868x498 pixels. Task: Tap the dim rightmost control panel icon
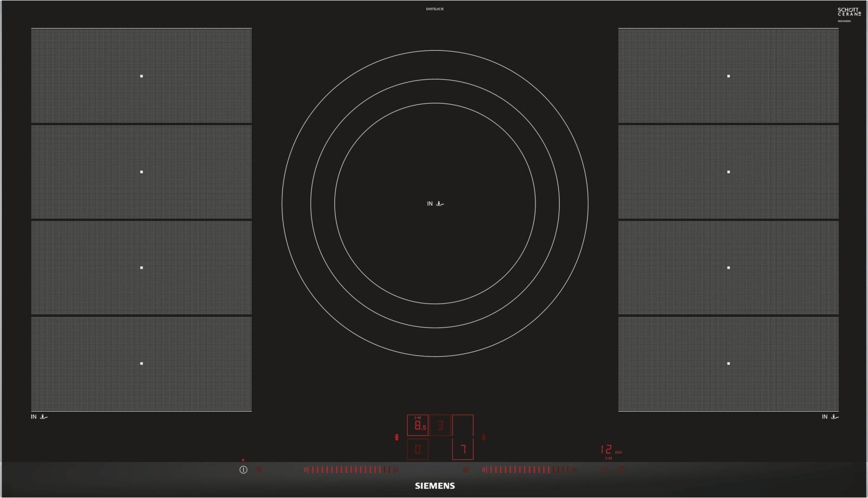621,469
